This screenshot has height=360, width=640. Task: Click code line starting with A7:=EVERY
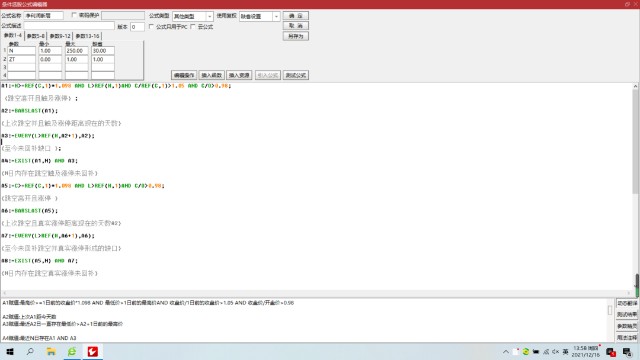coord(48,236)
